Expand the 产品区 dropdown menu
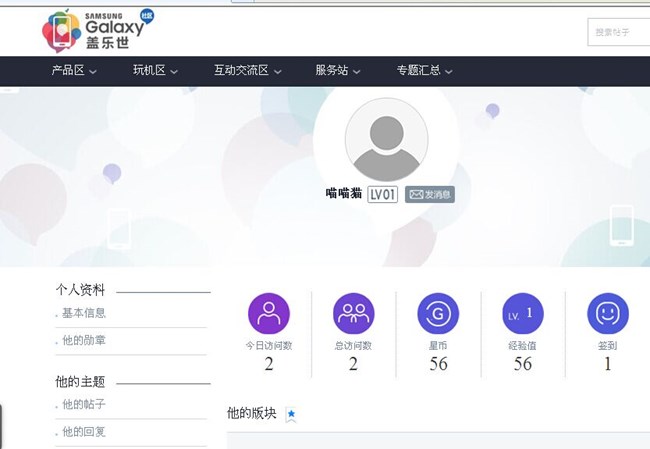This screenshot has width=650, height=449. (x=75, y=71)
